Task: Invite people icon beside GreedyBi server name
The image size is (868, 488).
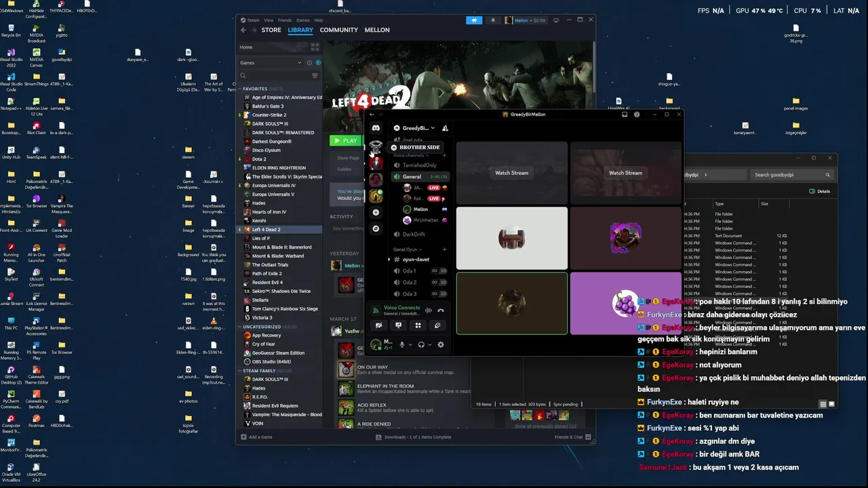Action: [445, 128]
